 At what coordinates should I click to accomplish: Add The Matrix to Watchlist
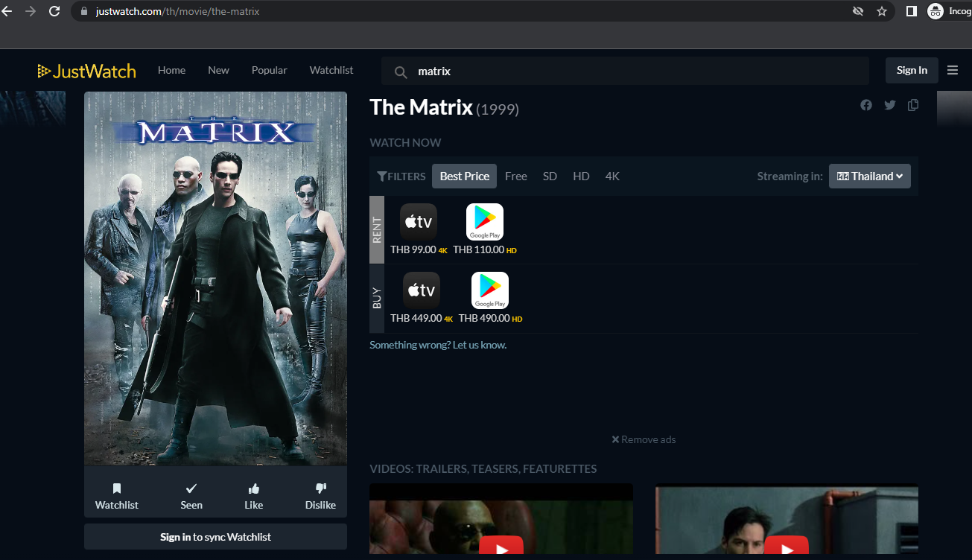pos(117,496)
